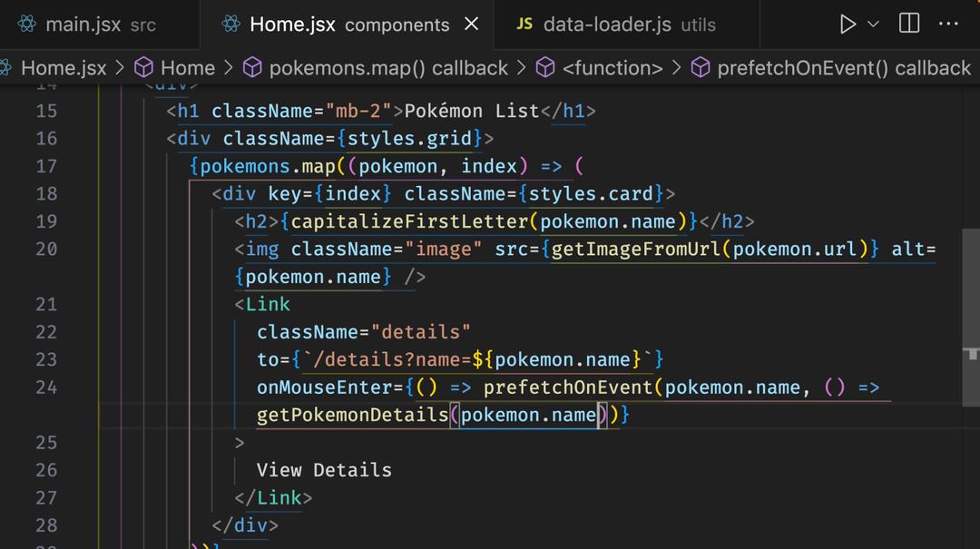Close the Home.jsx tab
Screen dimensions: 980x549
pyautogui.click(x=472, y=25)
